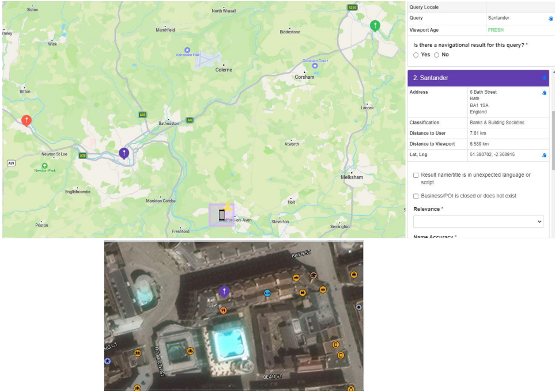
Task: Click the Colerne town label
Action: pos(224,70)
